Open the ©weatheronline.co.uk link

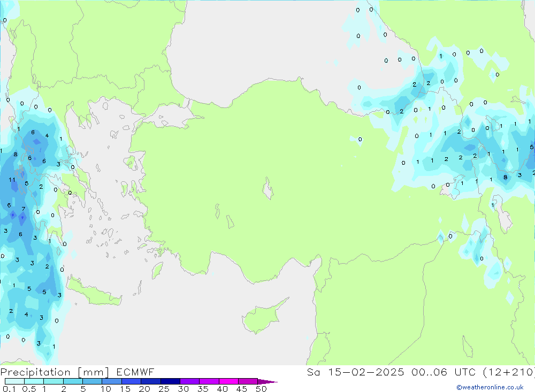click(490, 387)
